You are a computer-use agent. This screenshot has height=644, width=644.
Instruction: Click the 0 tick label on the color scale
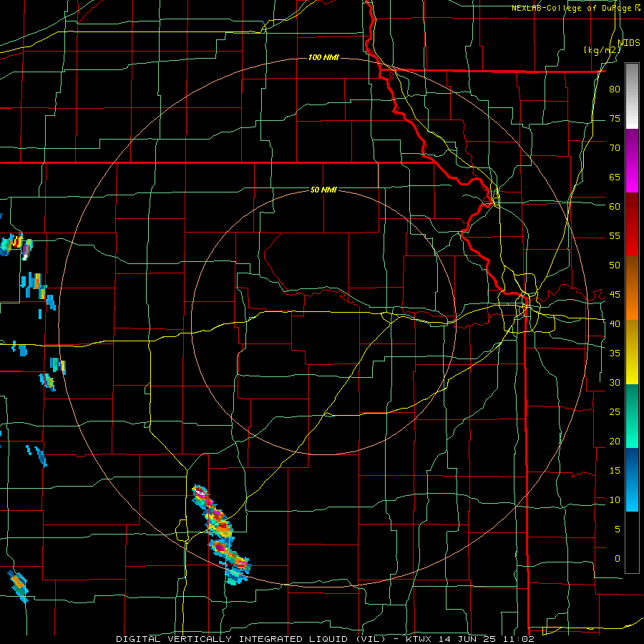click(617, 559)
